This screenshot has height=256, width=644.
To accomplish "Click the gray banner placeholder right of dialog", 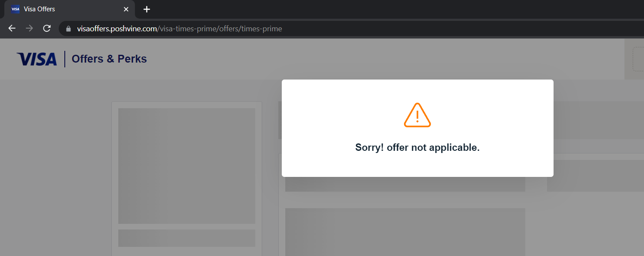I will point(599,120).
